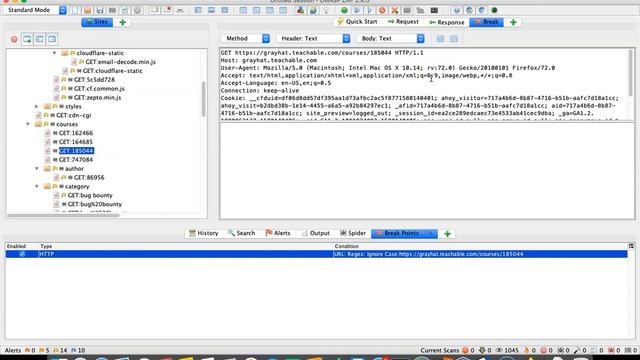Click the dark terminal-style toolbar icon
This screenshot has height=360, width=640.
[434, 10]
